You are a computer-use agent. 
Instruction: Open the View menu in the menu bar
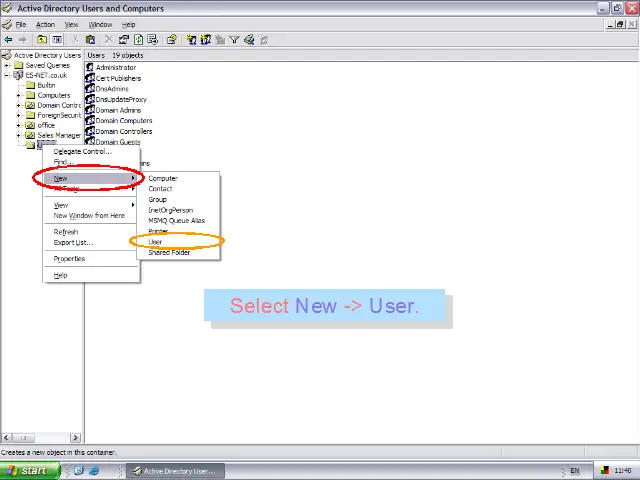coord(71,24)
